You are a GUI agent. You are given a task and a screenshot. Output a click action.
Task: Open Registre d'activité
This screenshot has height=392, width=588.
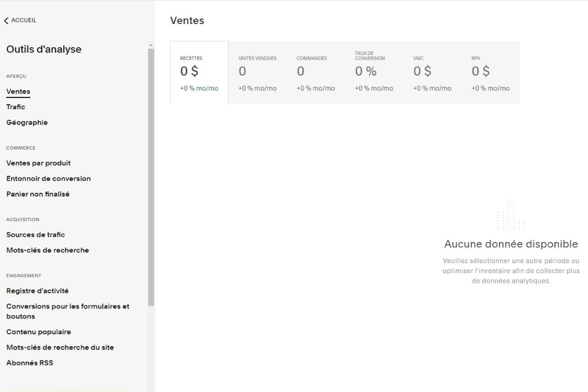pos(37,291)
